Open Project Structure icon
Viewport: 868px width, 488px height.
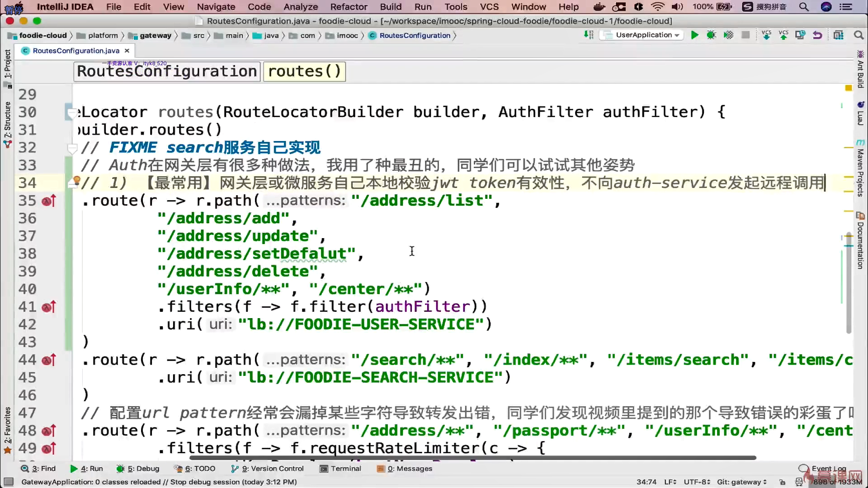839,35
